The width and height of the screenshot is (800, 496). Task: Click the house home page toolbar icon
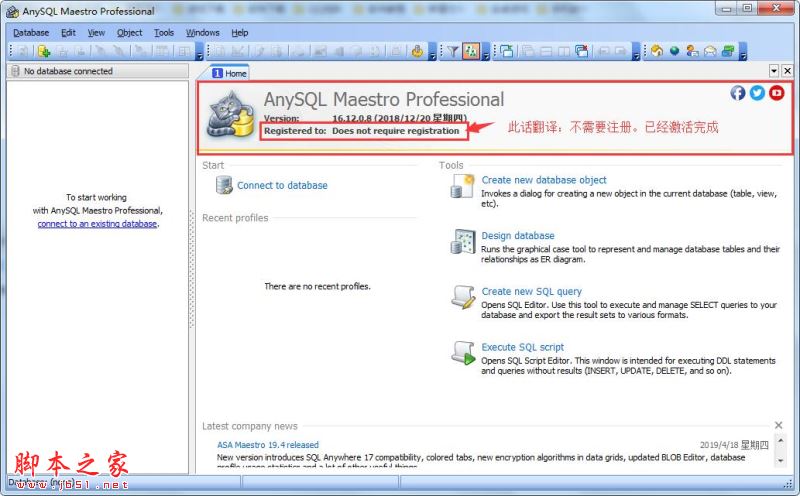tap(657, 51)
